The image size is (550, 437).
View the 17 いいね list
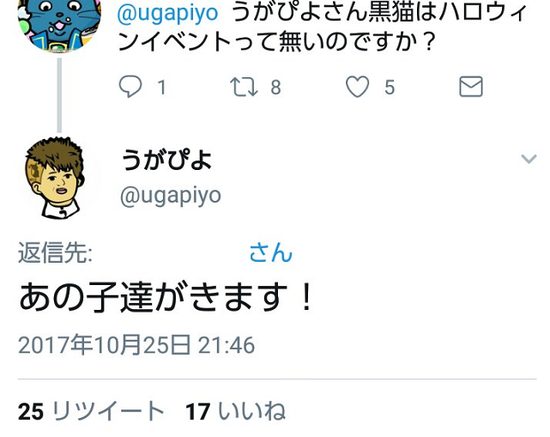236,411
